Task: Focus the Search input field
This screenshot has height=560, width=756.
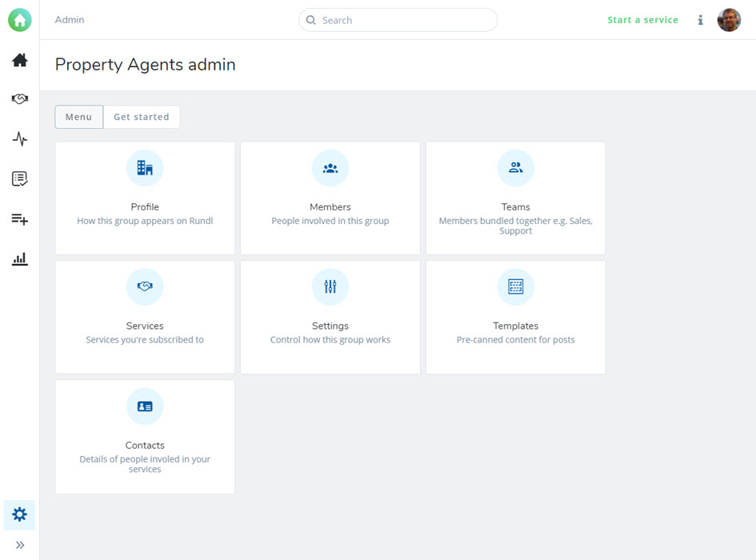Action: click(404, 20)
